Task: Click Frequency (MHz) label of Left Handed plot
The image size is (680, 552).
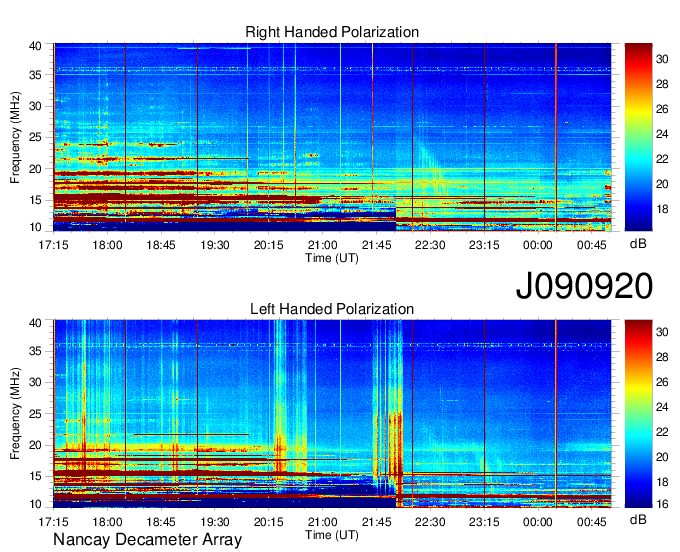Action: point(15,414)
